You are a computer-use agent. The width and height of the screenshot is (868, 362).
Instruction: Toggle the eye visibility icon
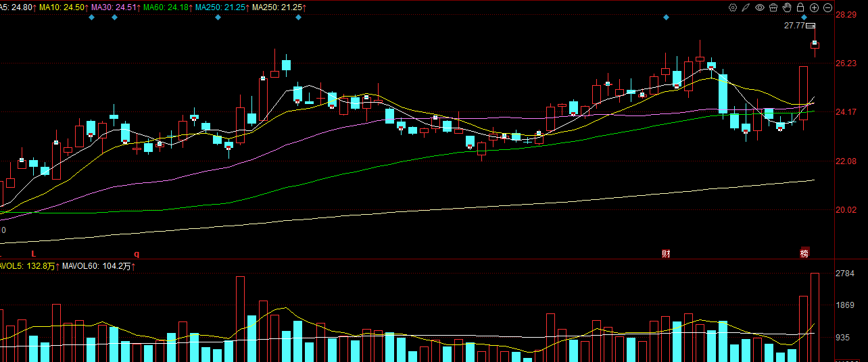tap(760, 7)
